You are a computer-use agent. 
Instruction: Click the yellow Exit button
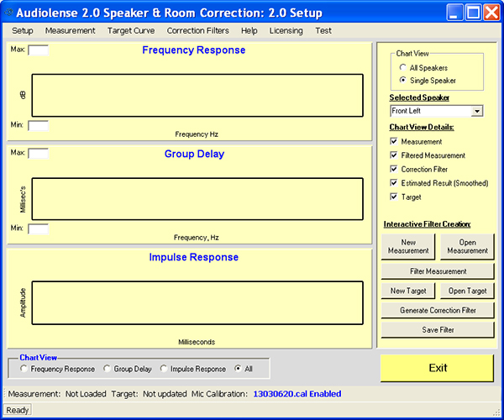click(x=437, y=368)
